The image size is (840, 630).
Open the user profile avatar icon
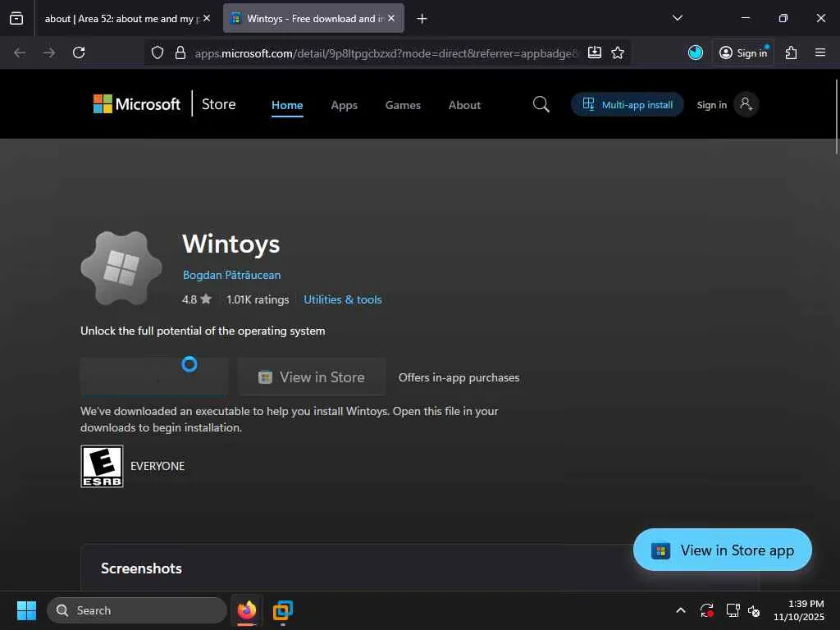pos(746,104)
